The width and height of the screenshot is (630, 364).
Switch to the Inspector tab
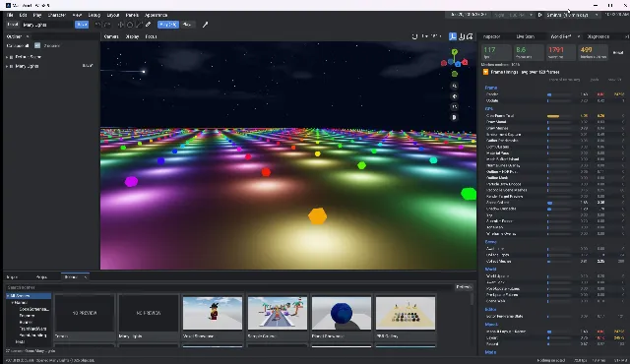(491, 36)
